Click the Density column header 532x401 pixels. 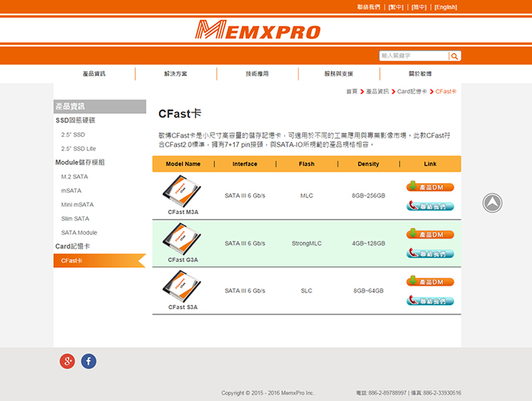coord(368,164)
